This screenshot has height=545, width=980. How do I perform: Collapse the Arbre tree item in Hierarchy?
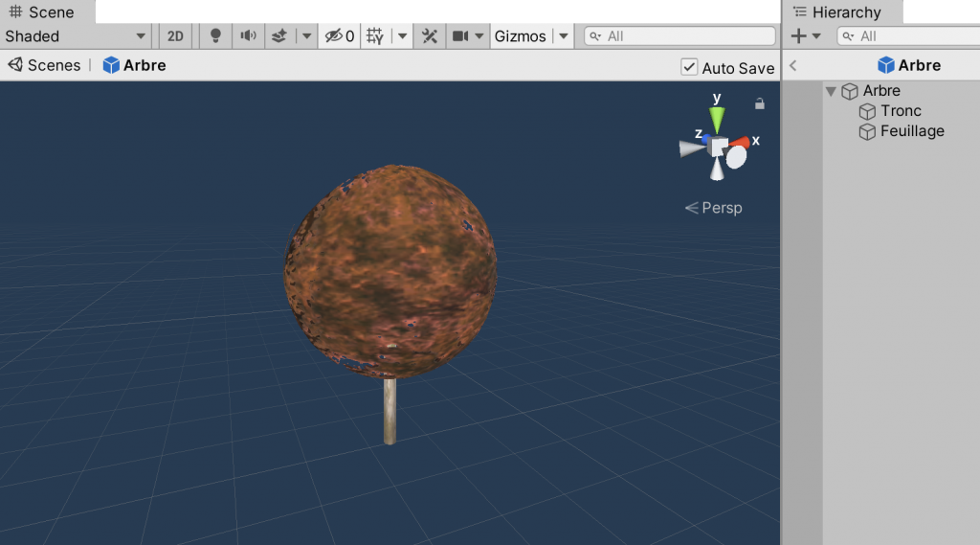(x=831, y=91)
